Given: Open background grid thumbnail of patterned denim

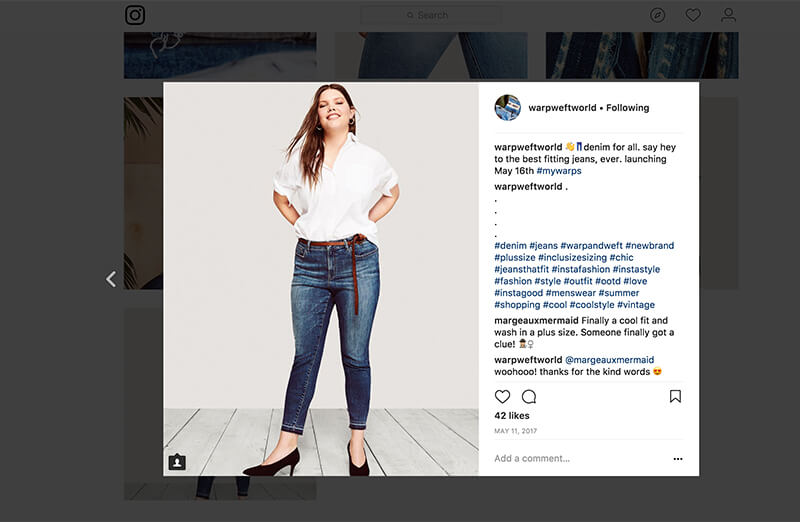Looking at the screenshot, I should [x=642, y=55].
